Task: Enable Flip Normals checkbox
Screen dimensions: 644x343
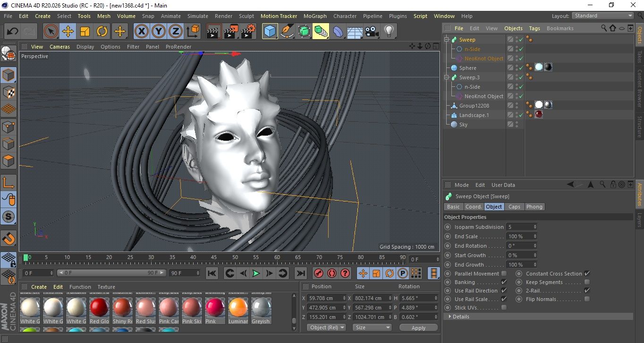Action: click(587, 299)
